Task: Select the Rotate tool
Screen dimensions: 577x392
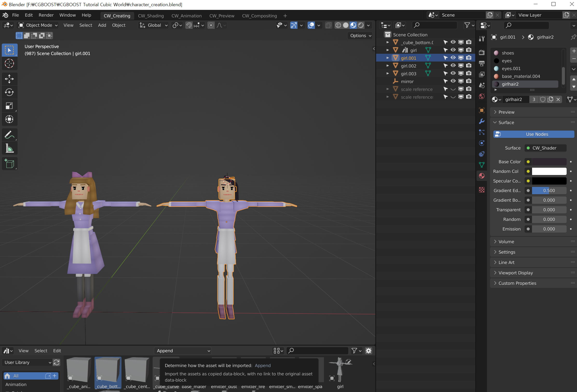Action: point(9,92)
